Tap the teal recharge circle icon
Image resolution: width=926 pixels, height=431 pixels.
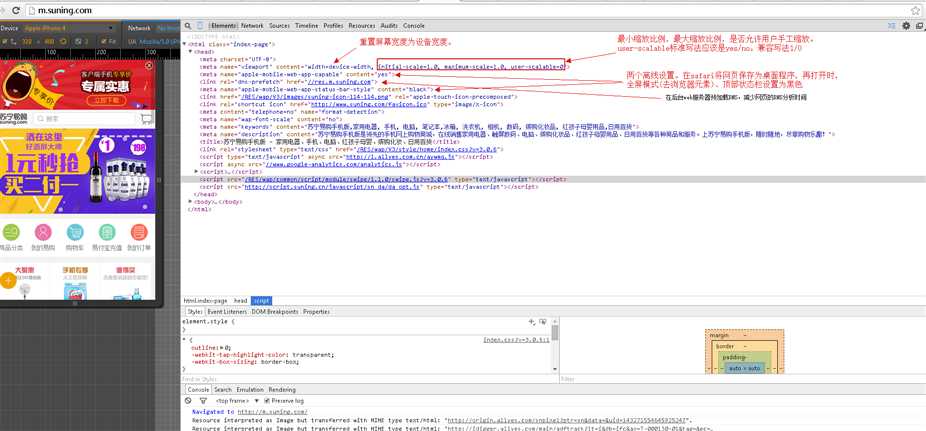(107, 232)
